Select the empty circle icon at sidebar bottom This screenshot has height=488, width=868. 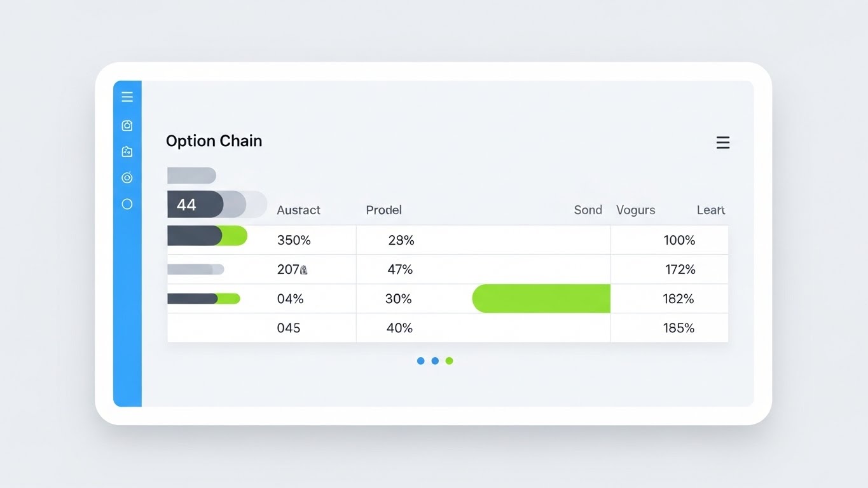[127, 203]
